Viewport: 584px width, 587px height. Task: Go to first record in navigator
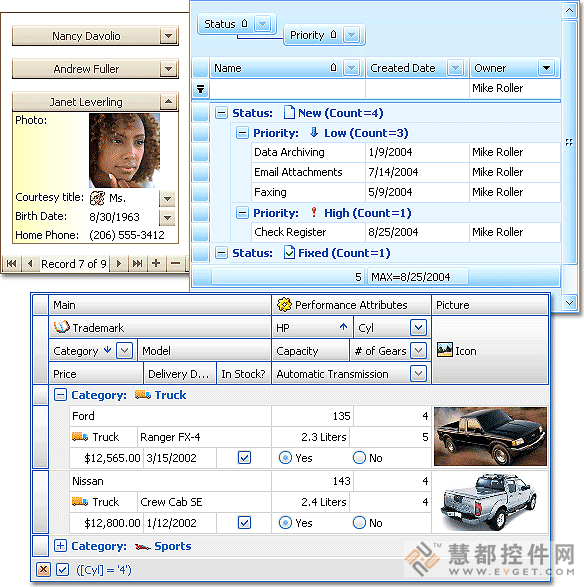click(x=12, y=264)
